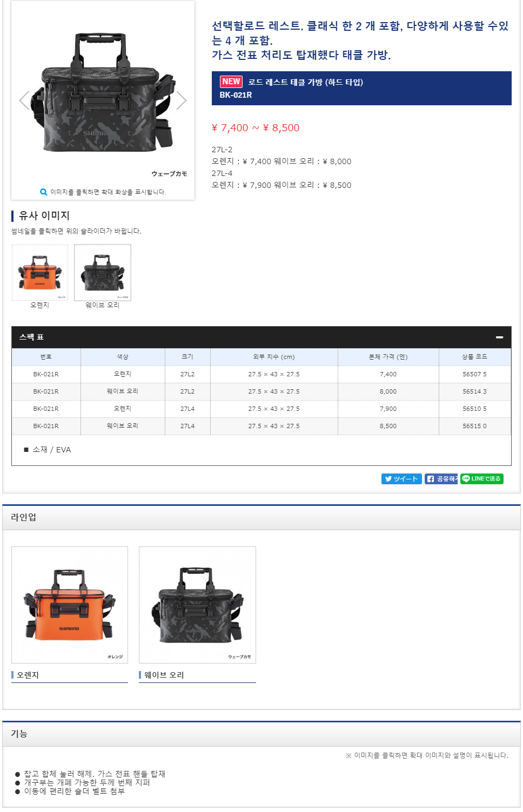Show next product image with right arrow
The image size is (523, 812).
click(x=182, y=100)
